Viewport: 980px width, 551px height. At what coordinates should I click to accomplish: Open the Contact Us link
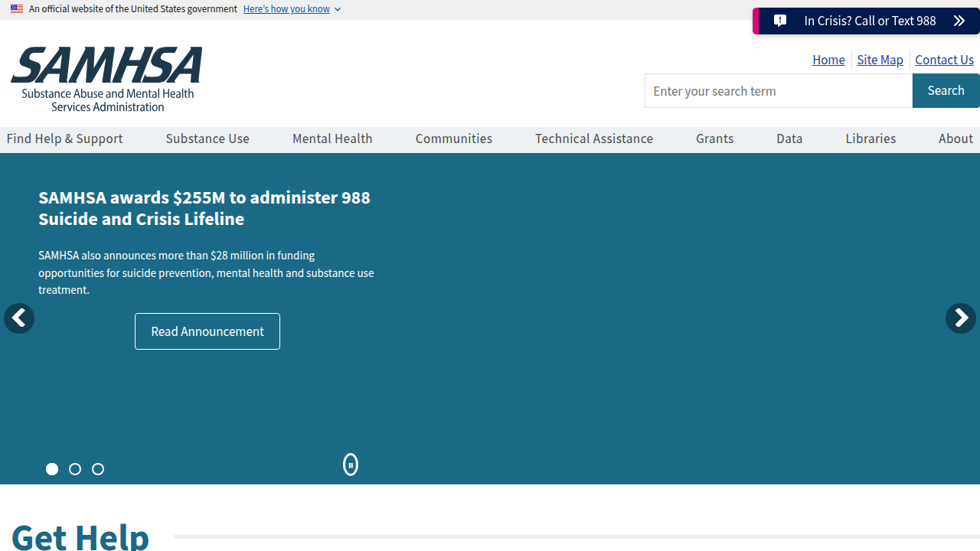tap(944, 60)
